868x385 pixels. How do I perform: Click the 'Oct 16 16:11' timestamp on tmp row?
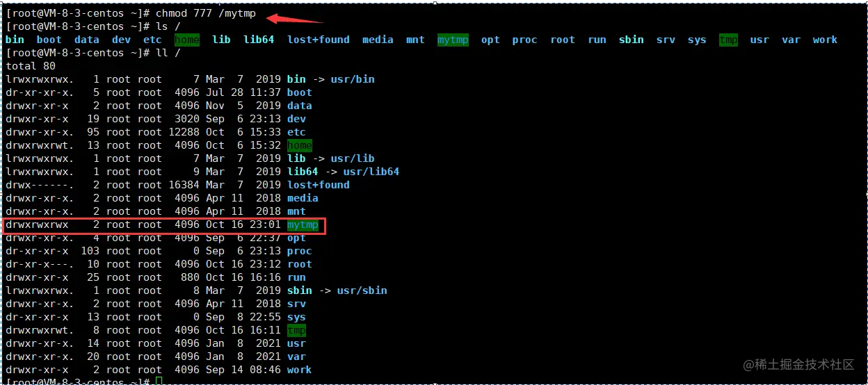pyautogui.click(x=243, y=330)
